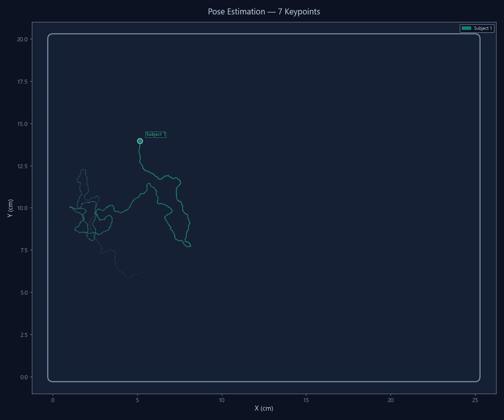This screenshot has height=420, width=504.
Task: Click the 5.0 tick label on Y axis
Action: tap(22, 292)
